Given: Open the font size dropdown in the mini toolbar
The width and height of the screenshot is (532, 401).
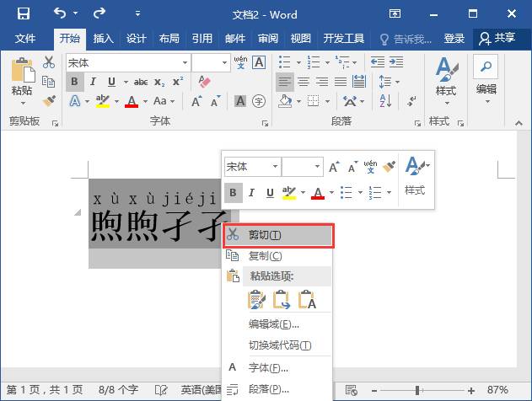Looking at the screenshot, I should (x=316, y=167).
